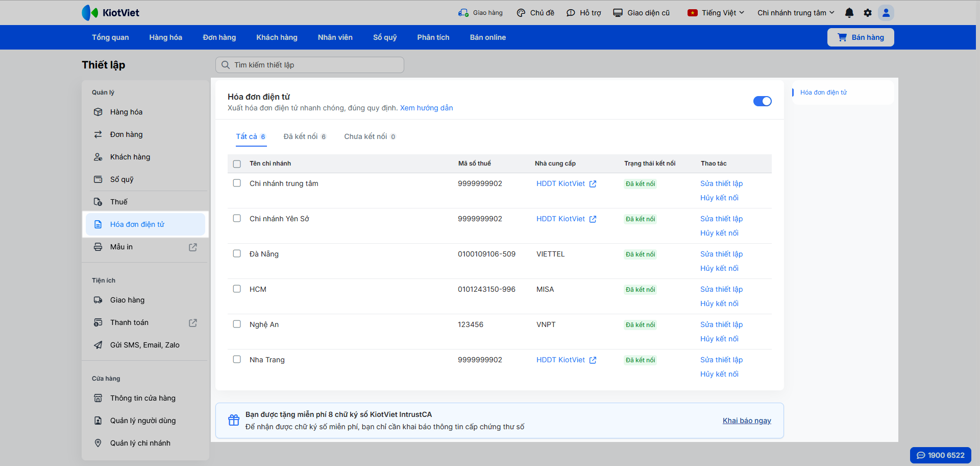
Task: Open settings via the gear icon
Action: click(x=868, y=13)
